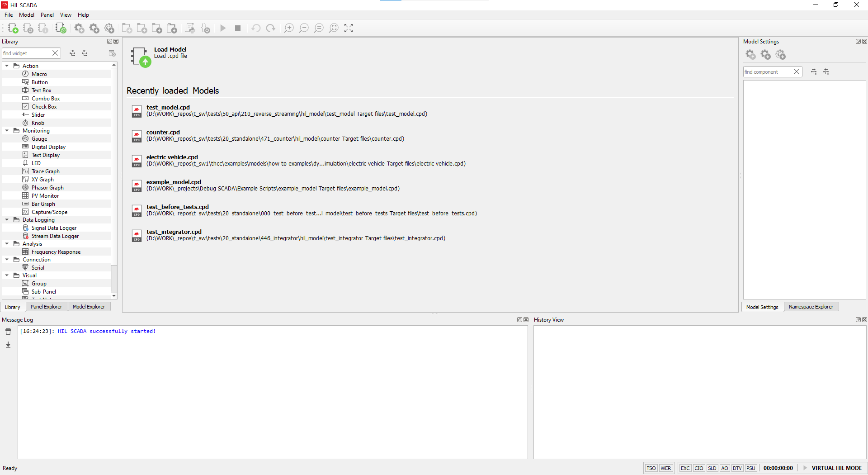The width and height of the screenshot is (868, 475).
Task: Click the scroll-to-bottom icon in Message Log
Action: coord(8,345)
